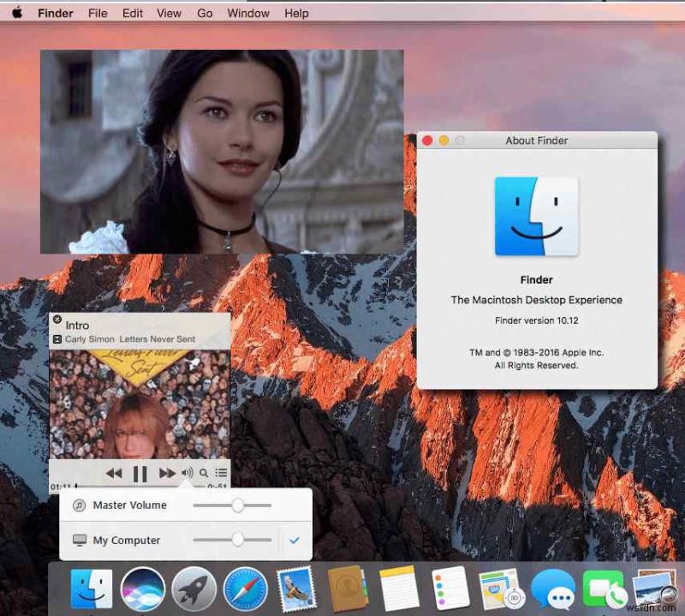Viewport: 685px width, 616px height.
Task: Click the Master Volume speaker icon
Action: 81,505
